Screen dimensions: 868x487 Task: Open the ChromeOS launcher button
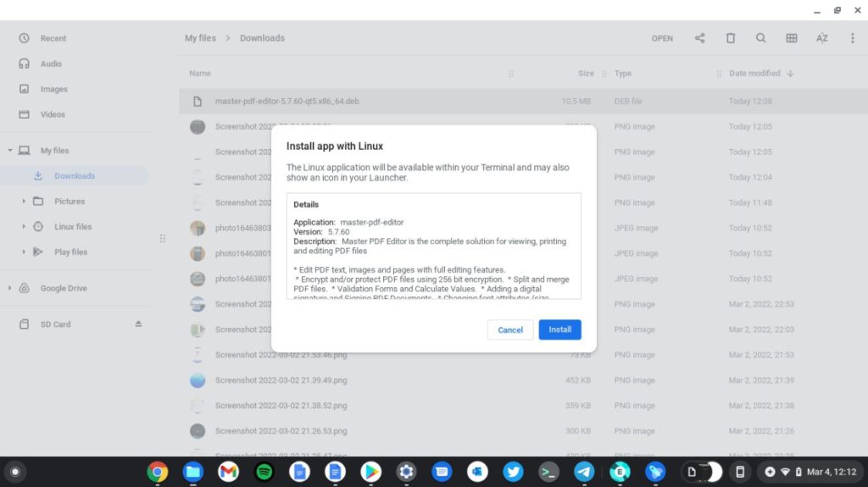coord(15,472)
